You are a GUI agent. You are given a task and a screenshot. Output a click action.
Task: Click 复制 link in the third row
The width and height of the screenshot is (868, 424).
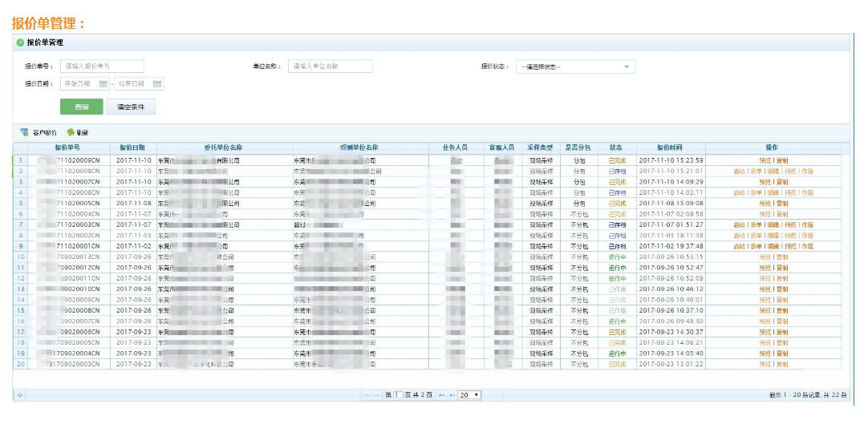pos(782,182)
